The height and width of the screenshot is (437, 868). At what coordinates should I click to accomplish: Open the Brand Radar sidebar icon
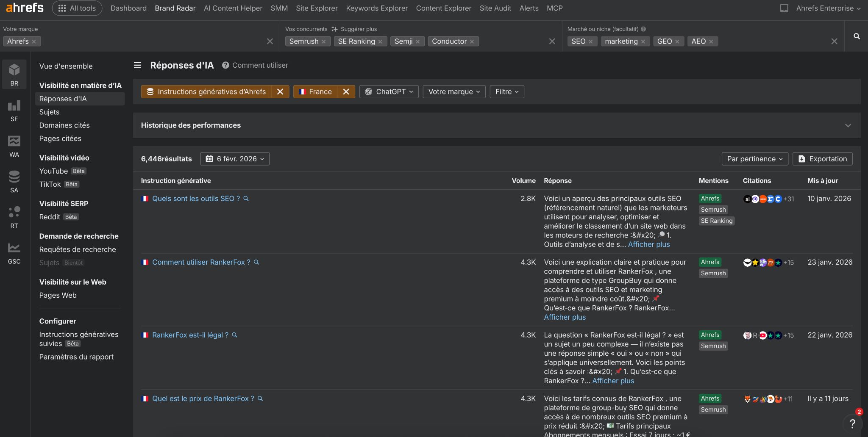coord(14,74)
